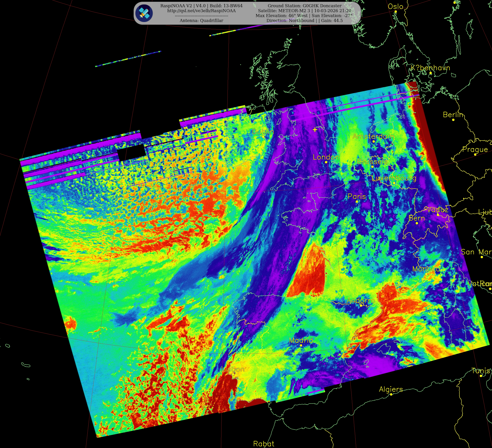Click the Madrid city dot marker

301,345
